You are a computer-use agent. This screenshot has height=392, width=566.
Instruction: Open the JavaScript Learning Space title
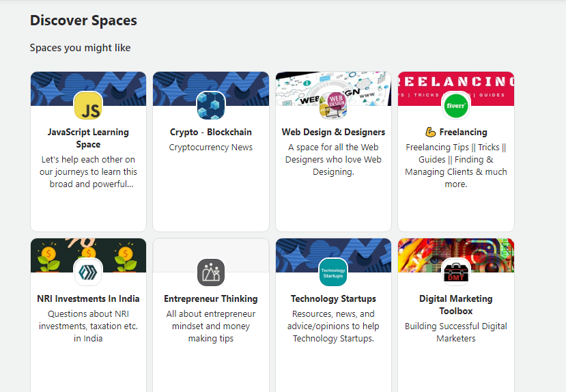click(x=88, y=138)
